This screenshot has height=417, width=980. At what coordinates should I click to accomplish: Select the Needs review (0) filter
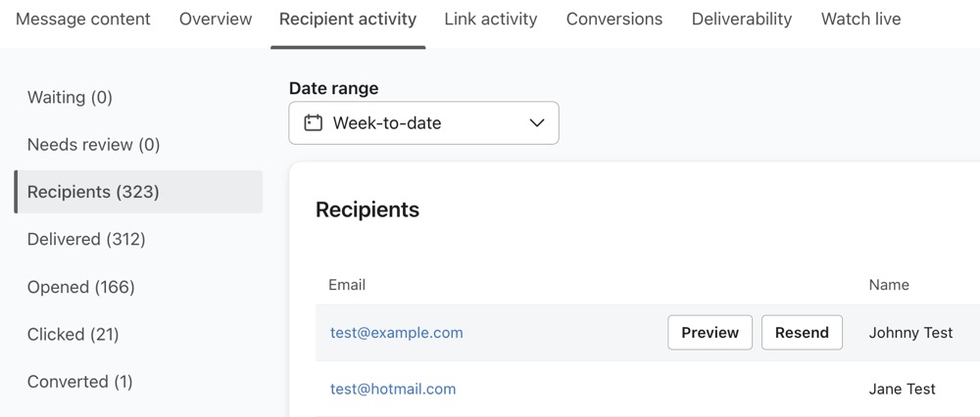click(x=93, y=145)
